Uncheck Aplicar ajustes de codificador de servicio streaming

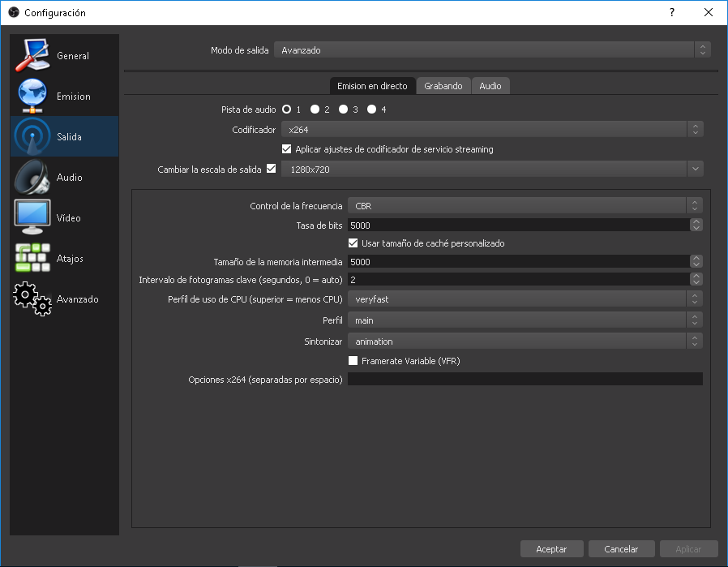pyautogui.click(x=287, y=149)
